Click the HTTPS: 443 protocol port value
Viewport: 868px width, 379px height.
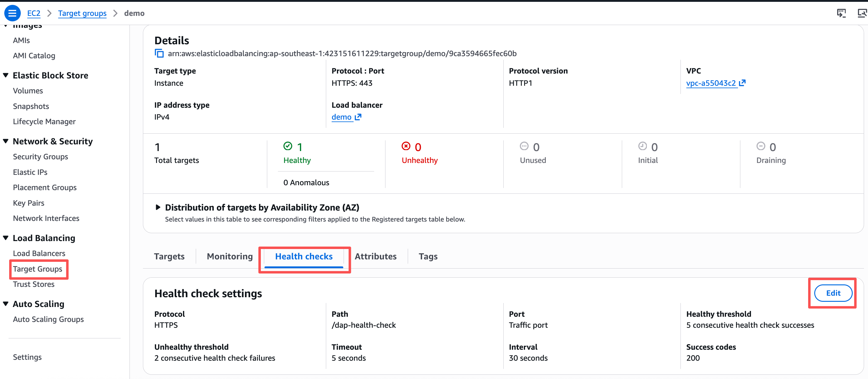[352, 83]
